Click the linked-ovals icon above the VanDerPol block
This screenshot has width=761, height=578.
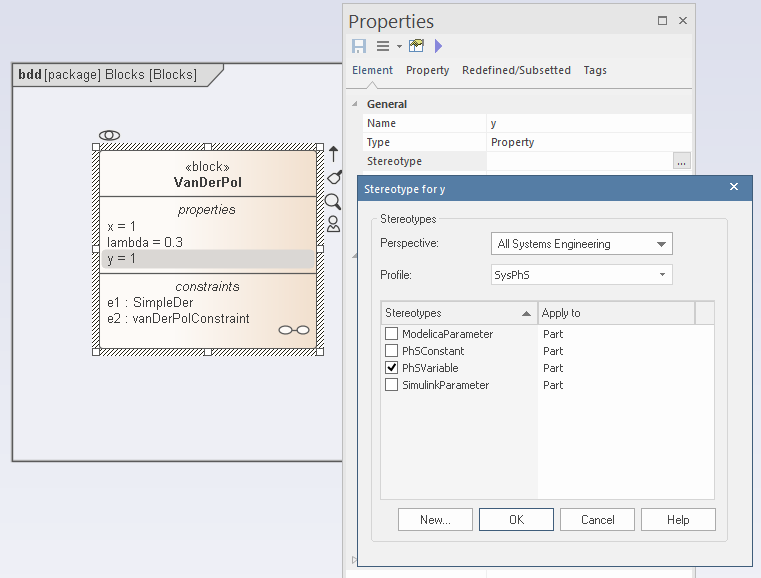110,135
